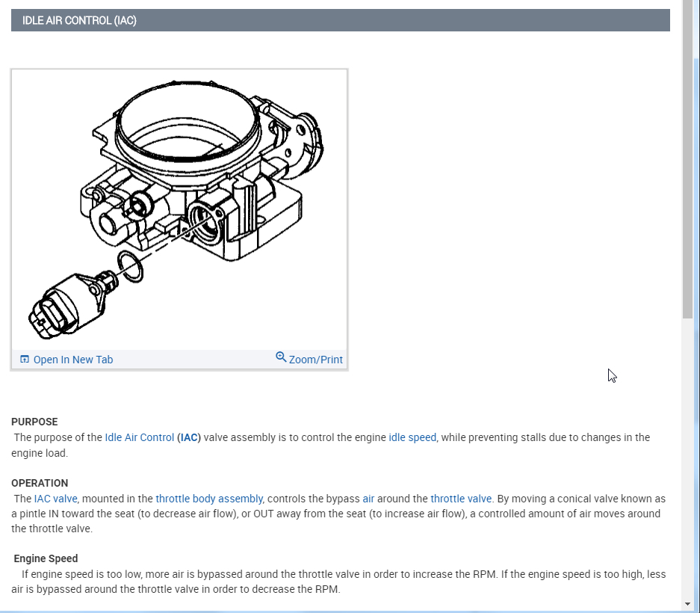Select the Zoom/Print text link
The height and width of the screenshot is (613, 700).
click(x=315, y=360)
